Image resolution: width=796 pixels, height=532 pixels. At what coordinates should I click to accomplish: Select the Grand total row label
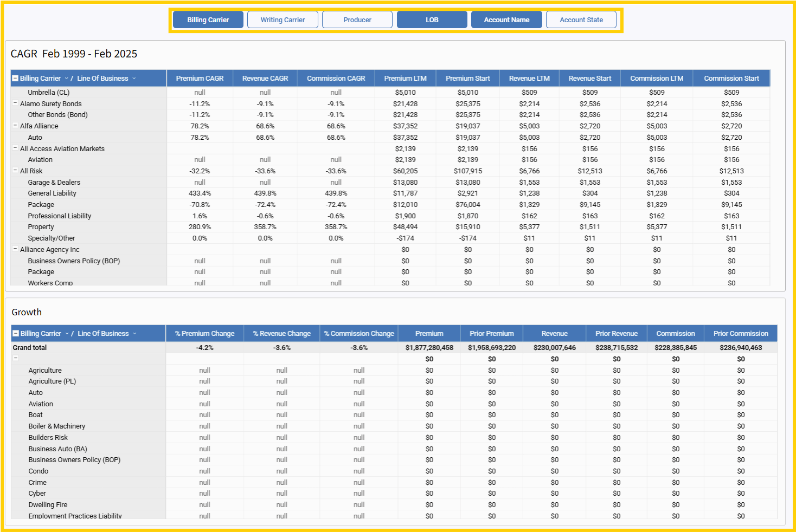point(30,348)
